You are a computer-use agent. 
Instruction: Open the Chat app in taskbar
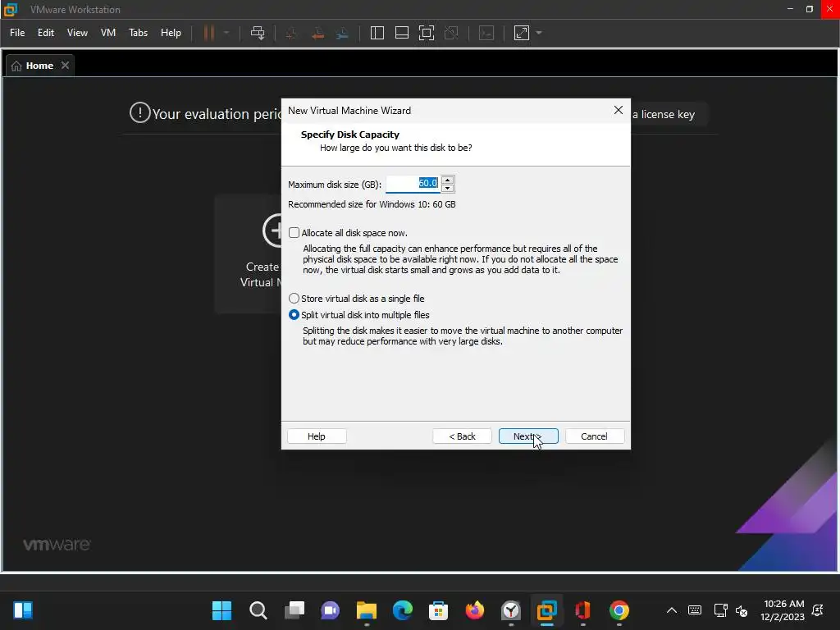(x=330, y=610)
